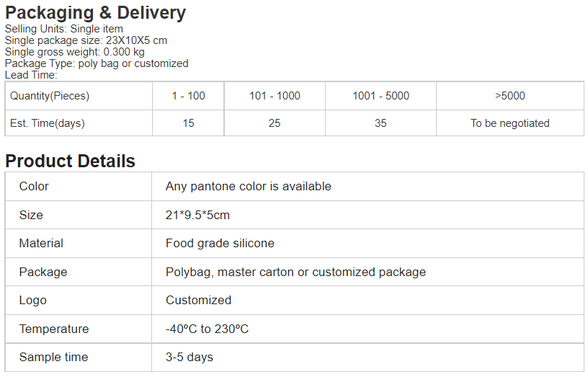Select the 1001 - 5000 quantity cell
Image resolution: width=588 pixels, height=377 pixels.
380,96
